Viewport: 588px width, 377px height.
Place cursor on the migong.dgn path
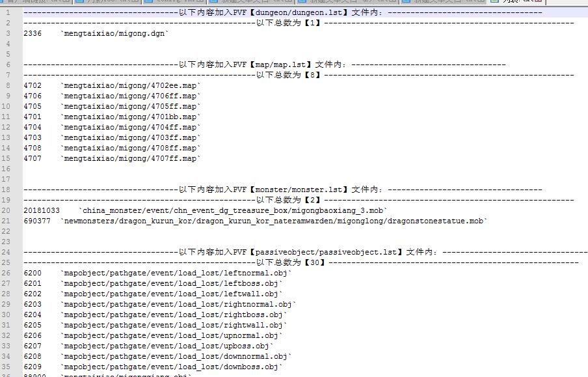pos(114,33)
